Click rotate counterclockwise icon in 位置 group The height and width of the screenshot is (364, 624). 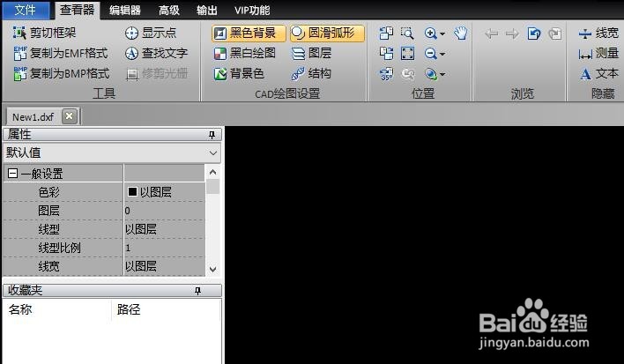pos(386,33)
